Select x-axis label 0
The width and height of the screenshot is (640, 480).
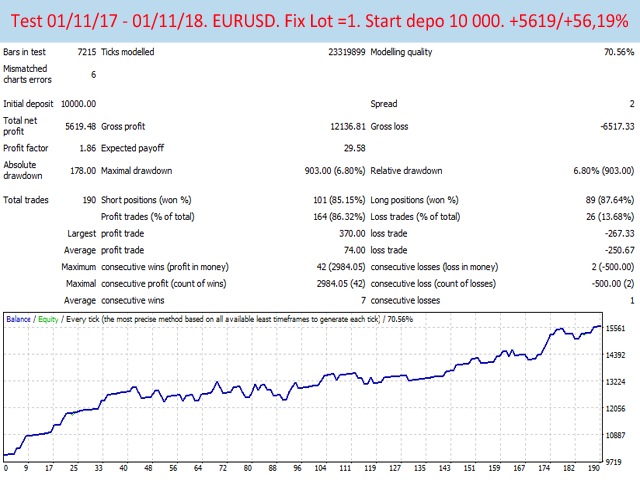[6, 468]
